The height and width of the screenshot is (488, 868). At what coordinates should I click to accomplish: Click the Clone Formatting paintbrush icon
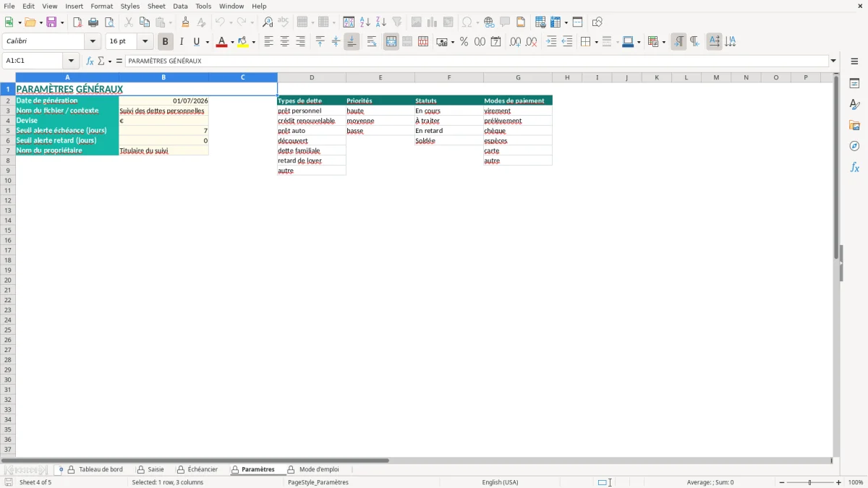(x=186, y=22)
